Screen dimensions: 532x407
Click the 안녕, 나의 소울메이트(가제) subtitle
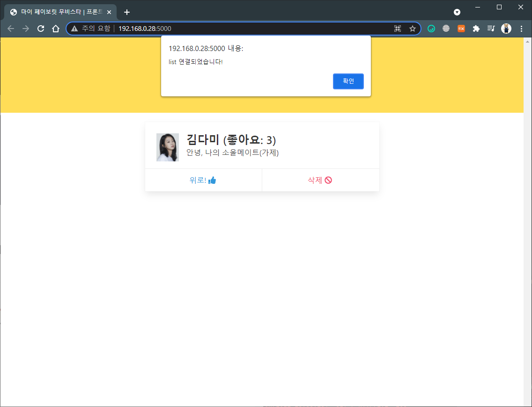(232, 153)
